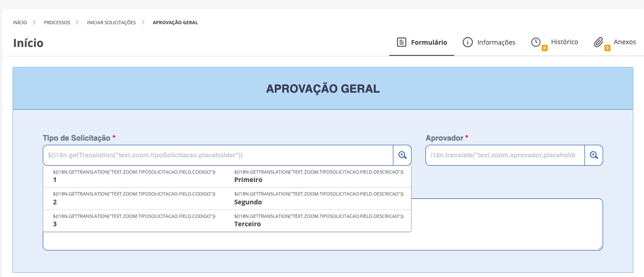
Task: Focus the Tipo de Solicitação input field
Action: [218, 155]
